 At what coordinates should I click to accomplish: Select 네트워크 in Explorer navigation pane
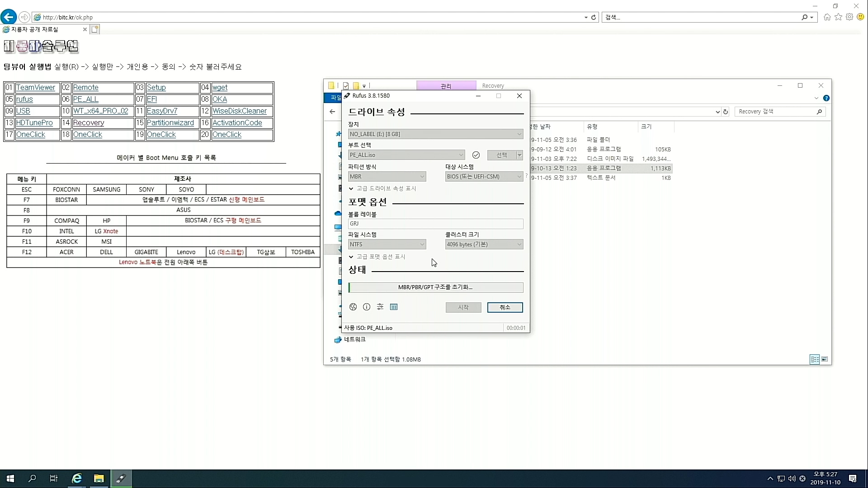coord(355,339)
